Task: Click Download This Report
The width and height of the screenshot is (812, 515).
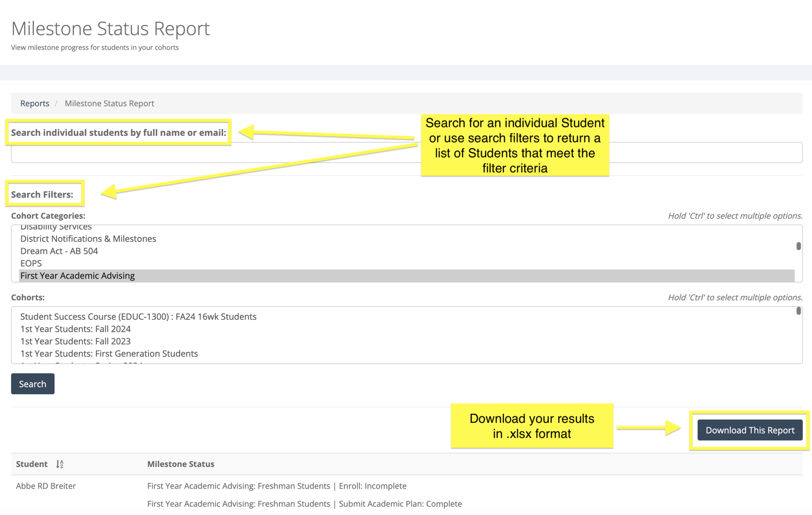Action: click(x=749, y=430)
